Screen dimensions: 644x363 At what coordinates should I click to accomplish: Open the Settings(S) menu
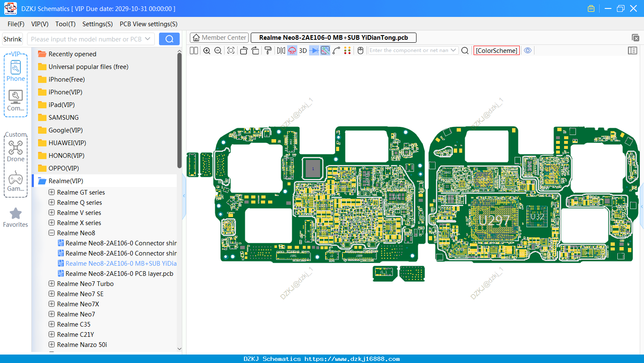(x=98, y=24)
